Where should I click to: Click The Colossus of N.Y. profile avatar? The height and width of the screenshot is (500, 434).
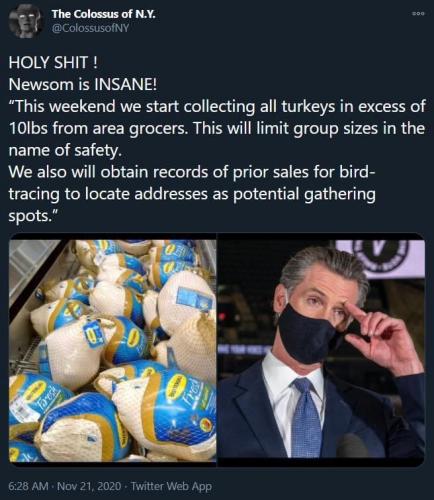pyautogui.click(x=25, y=22)
